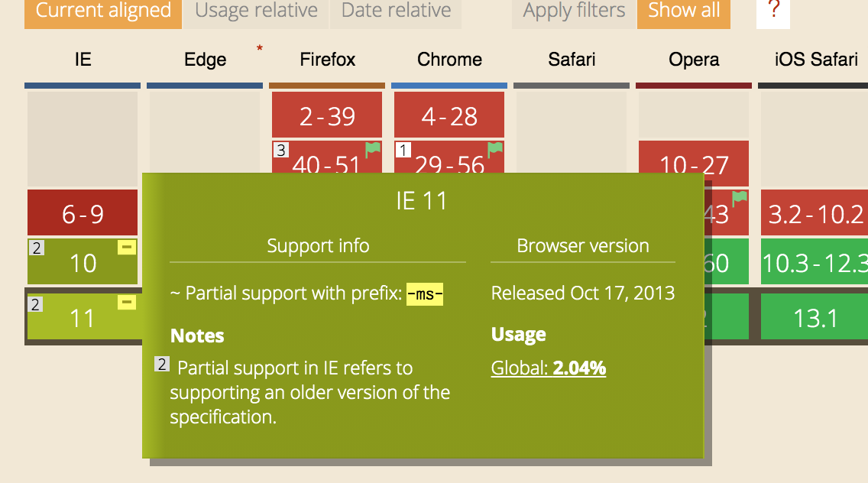Open the red question mark help

773,11
